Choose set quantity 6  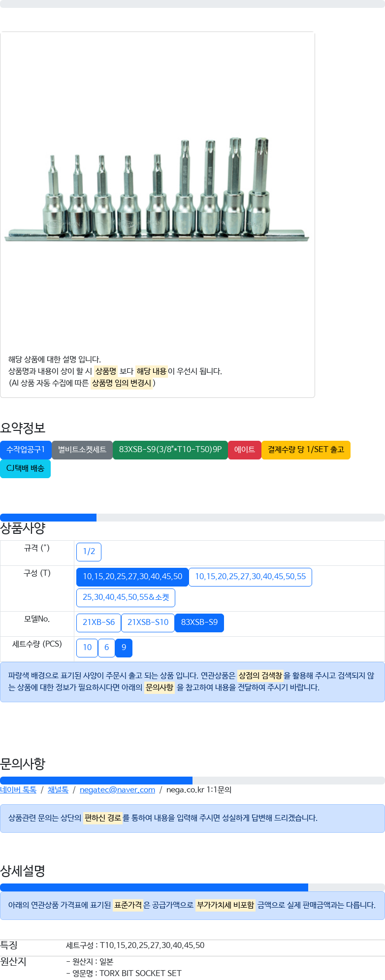106,648
